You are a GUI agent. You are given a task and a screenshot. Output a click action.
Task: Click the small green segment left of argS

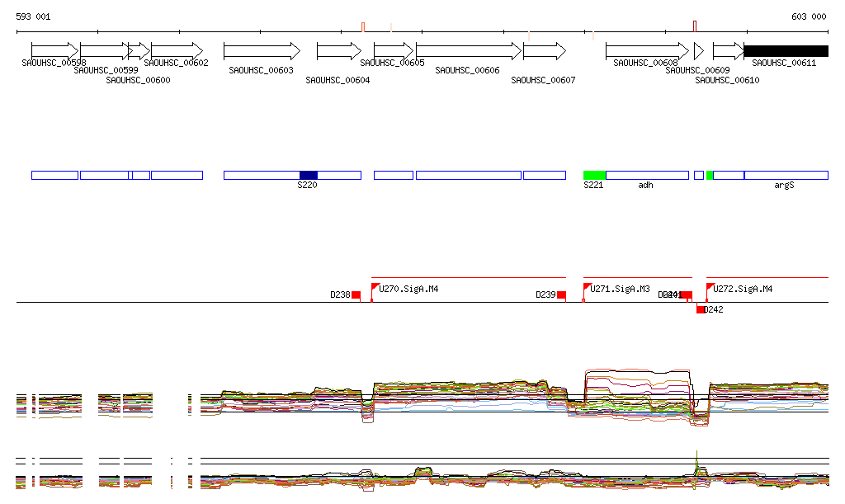click(710, 175)
